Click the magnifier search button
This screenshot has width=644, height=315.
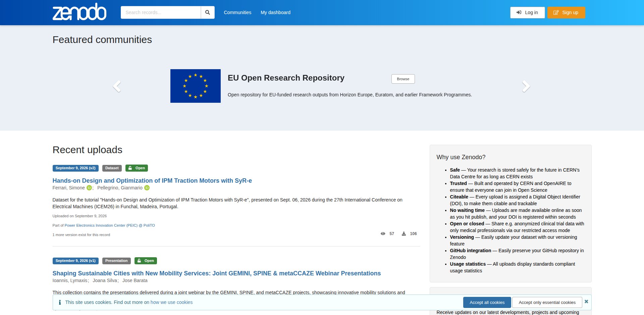208,12
